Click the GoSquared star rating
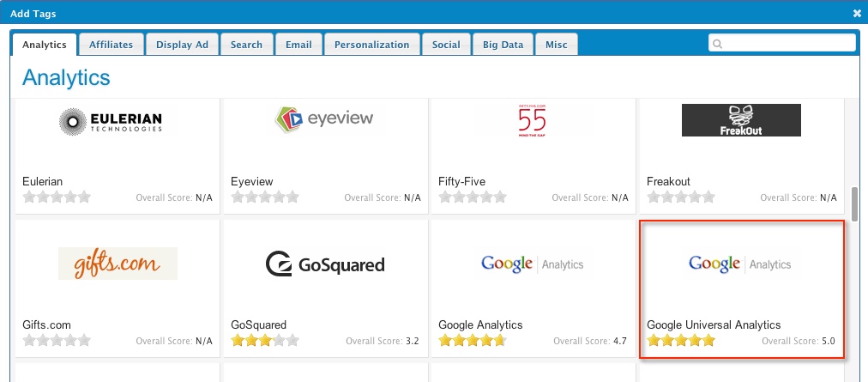 pos(265,341)
